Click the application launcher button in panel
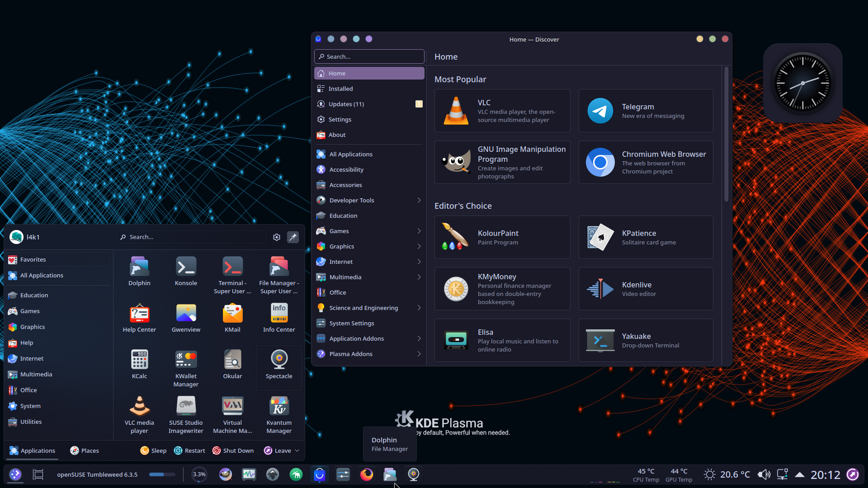Image resolution: width=868 pixels, height=488 pixels. pyautogui.click(x=15, y=474)
